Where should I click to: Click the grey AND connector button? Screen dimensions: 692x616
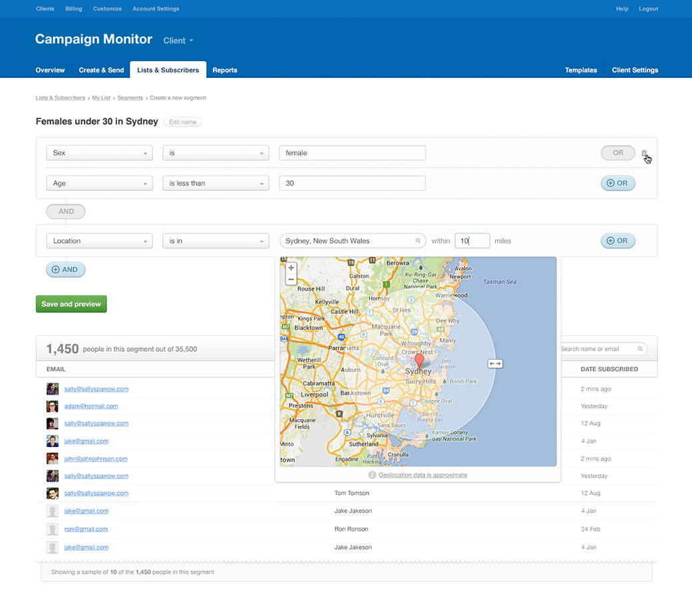[x=66, y=212]
